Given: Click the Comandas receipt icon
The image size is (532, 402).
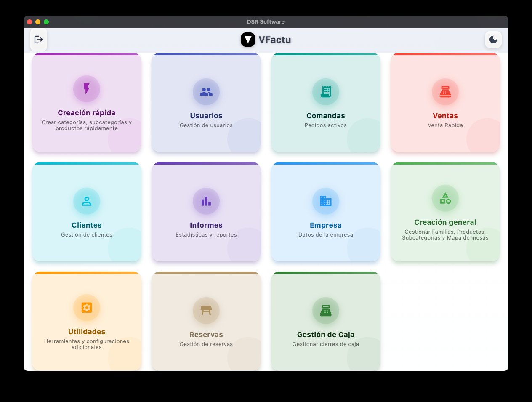Looking at the screenshot, I should tap(325, 91).
